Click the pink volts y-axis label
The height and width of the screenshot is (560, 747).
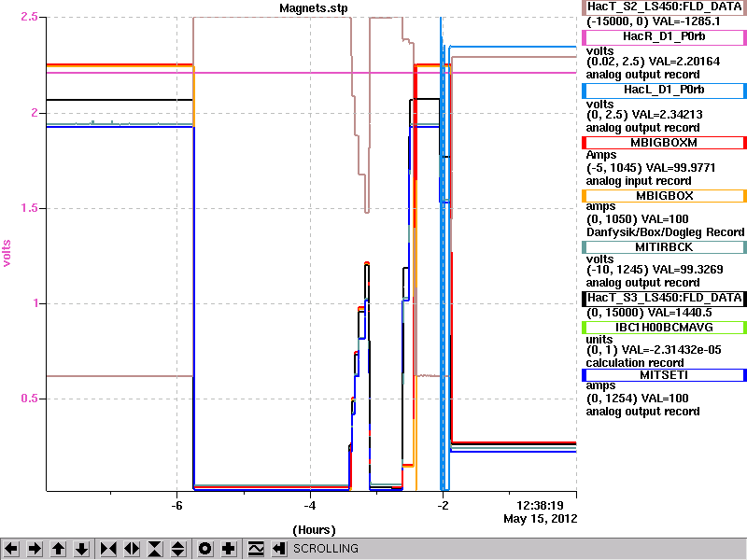point(7,253)
